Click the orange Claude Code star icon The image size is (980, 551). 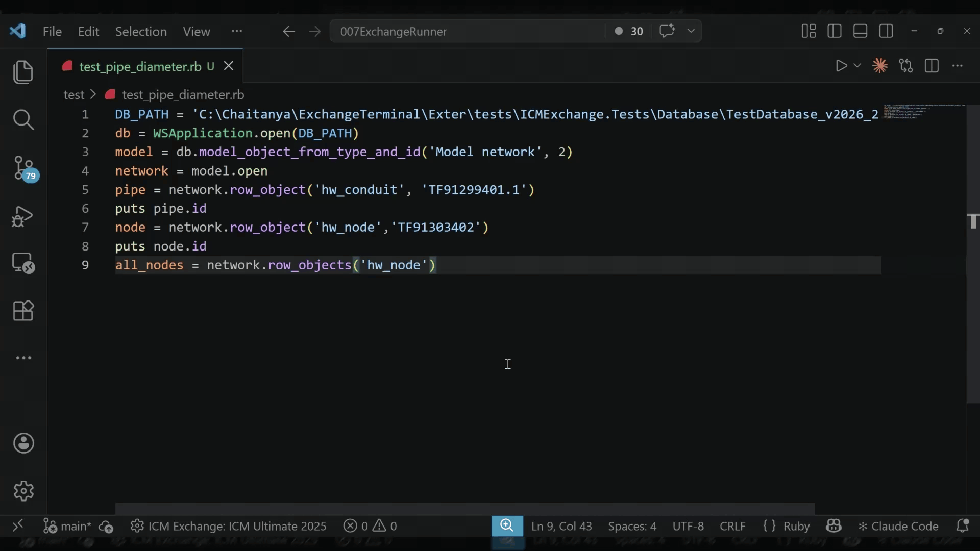pyautogui.click(x=879, y=66)
